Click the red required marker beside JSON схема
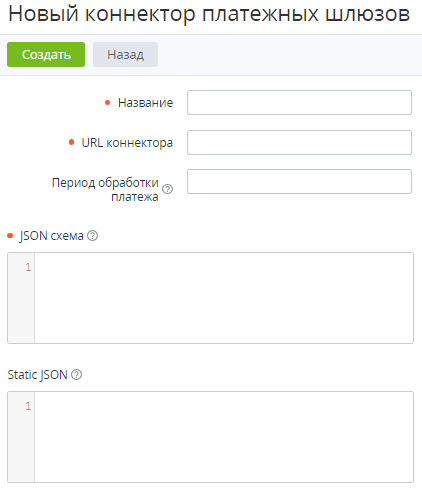The height and width of the screenshot is (488, 422). click(x=10, y=236)
